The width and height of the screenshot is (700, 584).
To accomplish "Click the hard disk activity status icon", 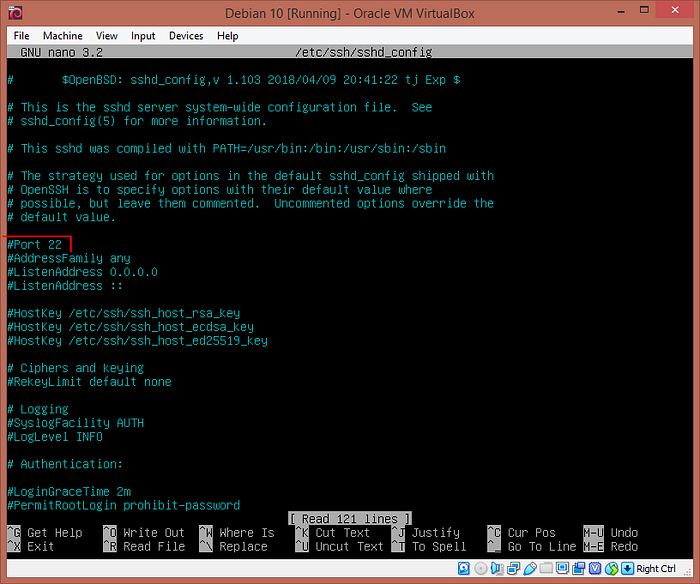I will tap(464, 568).
